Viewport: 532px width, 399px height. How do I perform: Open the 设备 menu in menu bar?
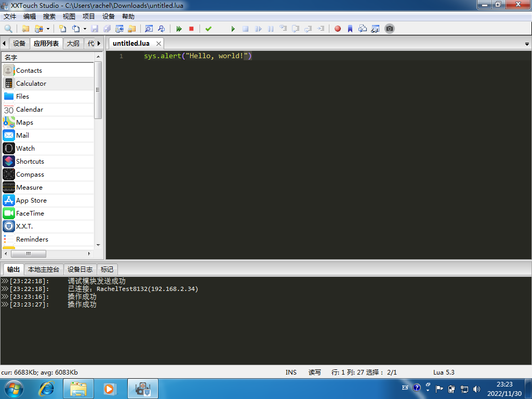click(108, 17)
